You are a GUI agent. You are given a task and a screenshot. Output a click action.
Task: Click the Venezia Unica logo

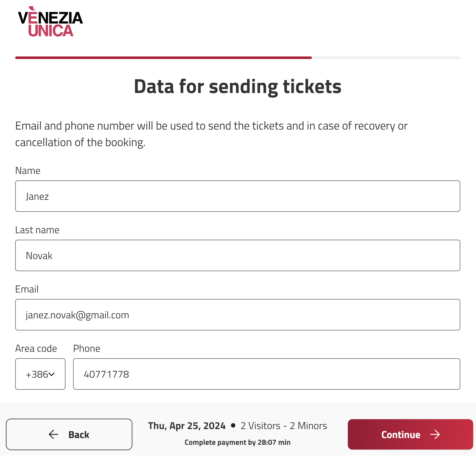tap(50, 22)
